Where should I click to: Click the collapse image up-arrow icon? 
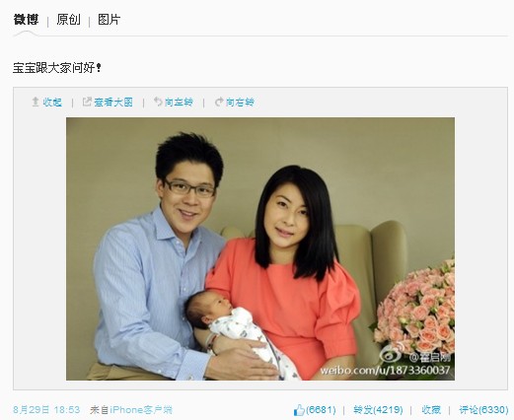(36, 102)
